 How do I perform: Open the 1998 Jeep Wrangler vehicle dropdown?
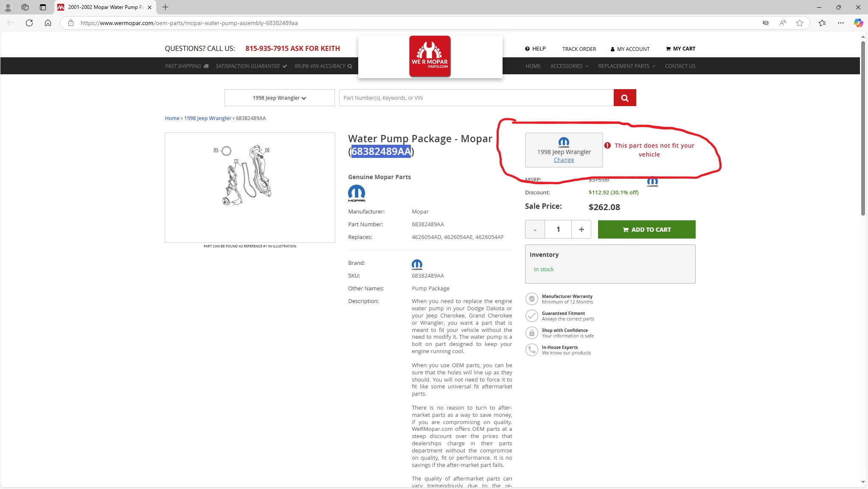pos(279,98)
